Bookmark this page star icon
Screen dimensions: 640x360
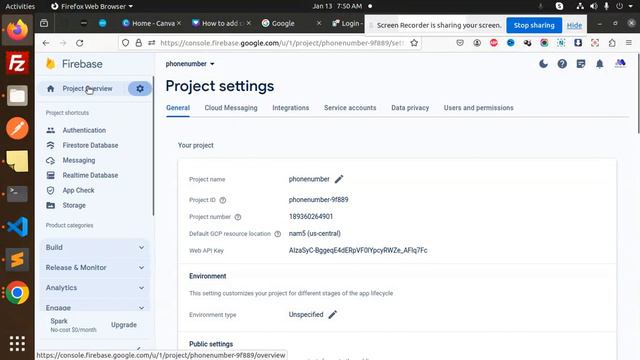coord(414,43)
